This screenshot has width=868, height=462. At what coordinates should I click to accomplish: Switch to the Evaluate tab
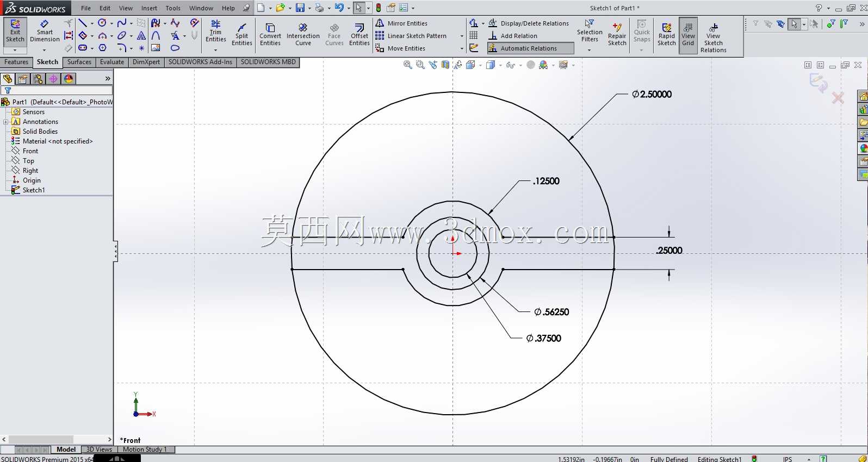coord(112,62)
